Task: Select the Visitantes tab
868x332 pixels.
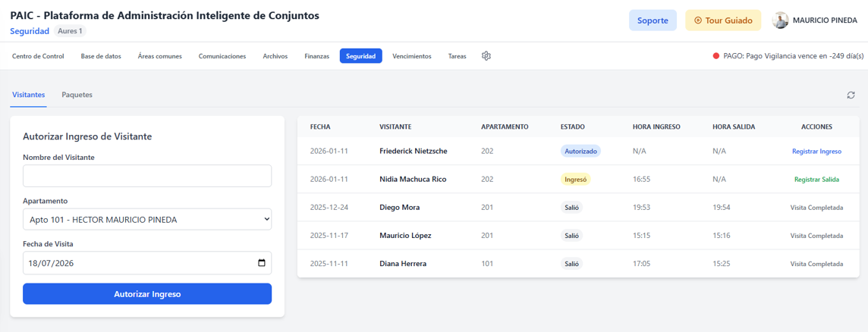Action: point(28,95)
